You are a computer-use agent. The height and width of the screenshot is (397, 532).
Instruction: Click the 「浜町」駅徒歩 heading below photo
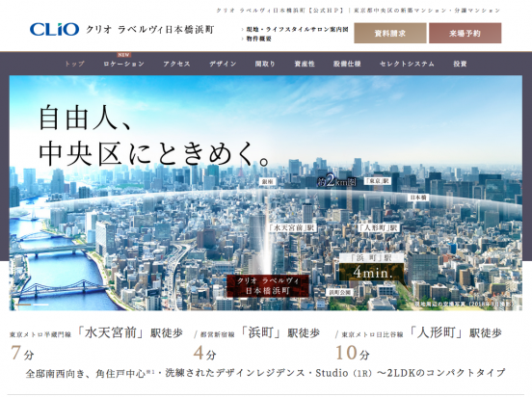[x=280, y=332]
